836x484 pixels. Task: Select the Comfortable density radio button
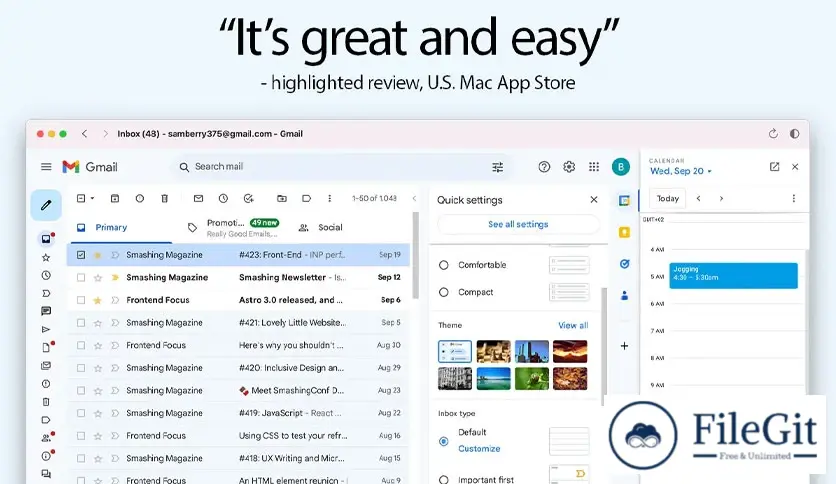pyautogui.click(x=444, y=265)
